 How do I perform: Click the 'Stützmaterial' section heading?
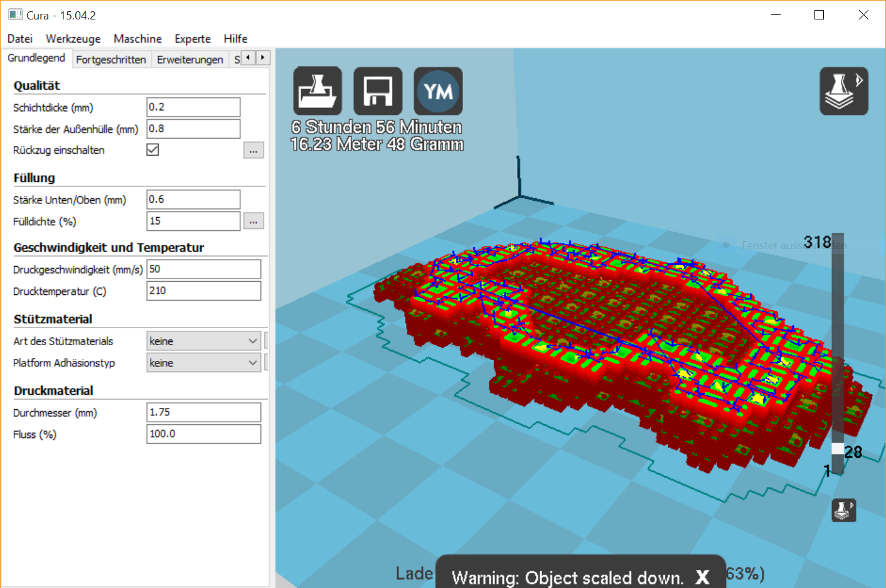coord(53,319)
